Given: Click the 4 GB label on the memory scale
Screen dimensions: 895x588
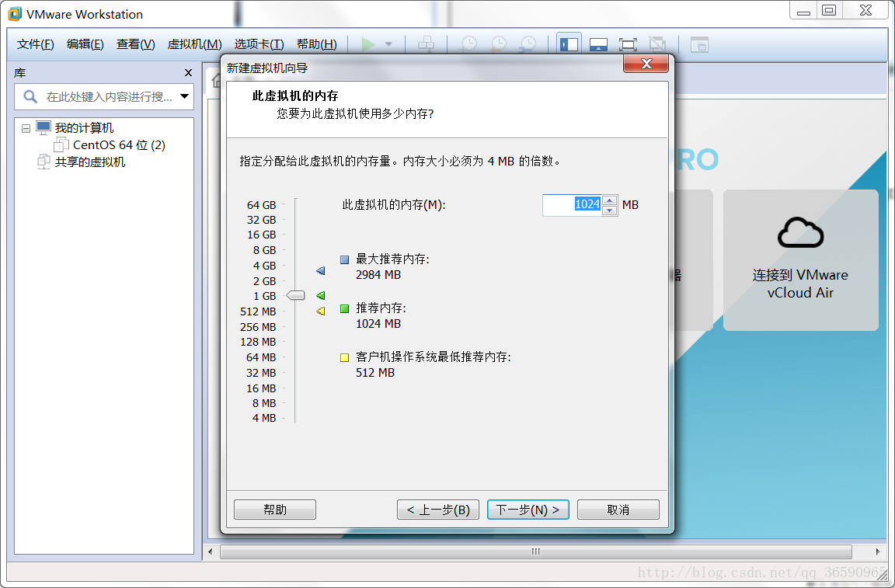Looking at the screenshot, I should tap(264, 266).
